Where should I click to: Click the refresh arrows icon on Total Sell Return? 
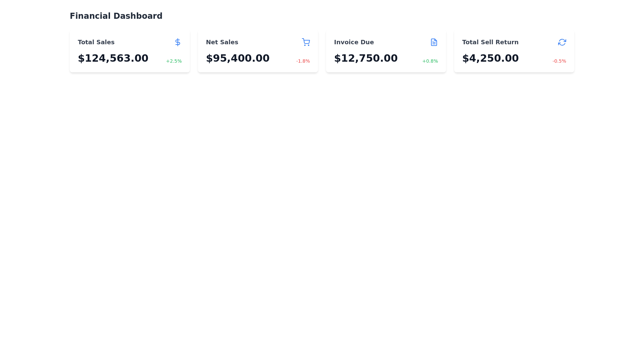562,42
